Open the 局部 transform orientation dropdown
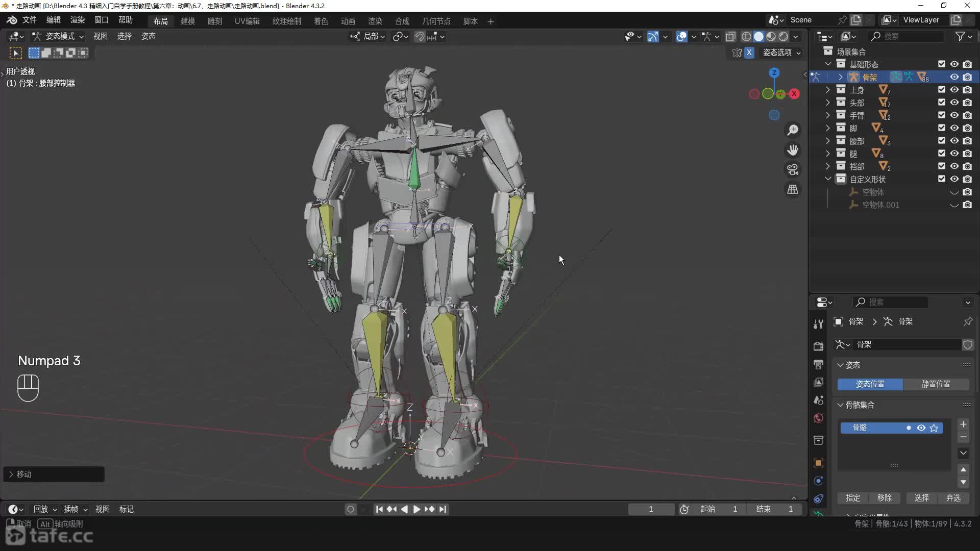Viewport: 980px width, 551px height. tap(367, 36)
